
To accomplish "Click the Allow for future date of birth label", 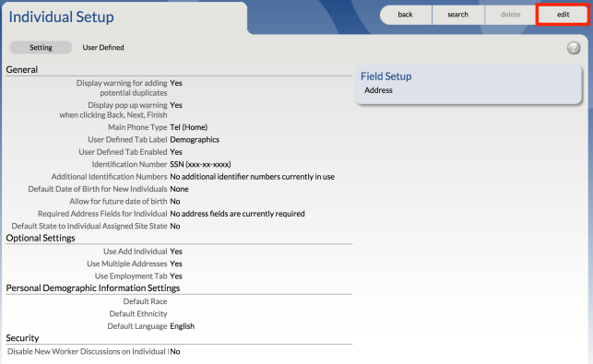I will [118, 202].
